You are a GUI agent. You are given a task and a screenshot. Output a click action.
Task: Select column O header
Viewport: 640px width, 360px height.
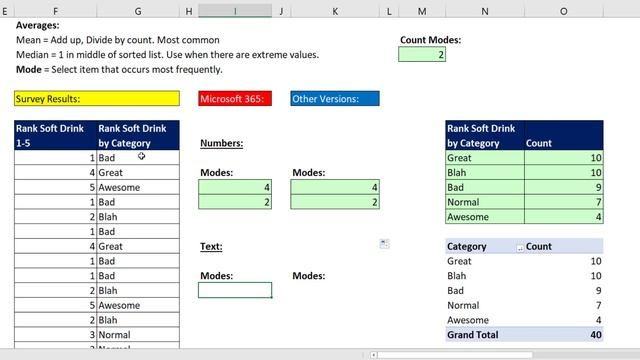[x=564, y=11]
